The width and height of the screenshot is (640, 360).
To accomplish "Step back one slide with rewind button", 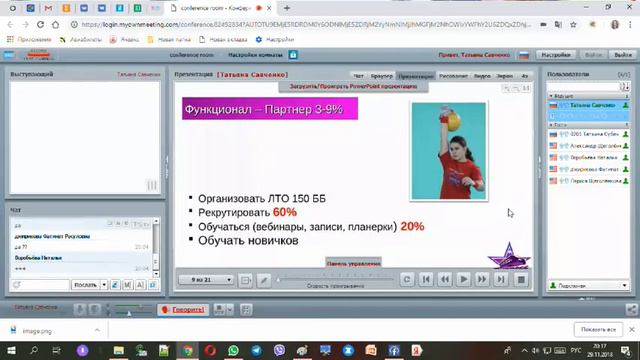I will (444, 280).
